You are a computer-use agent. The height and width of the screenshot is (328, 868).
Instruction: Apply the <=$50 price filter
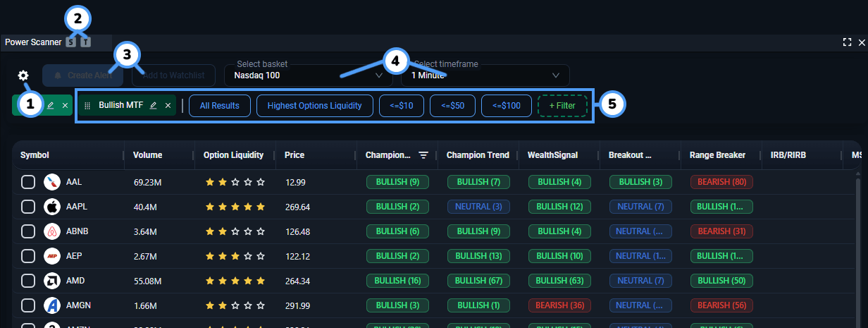click(452, 106)
